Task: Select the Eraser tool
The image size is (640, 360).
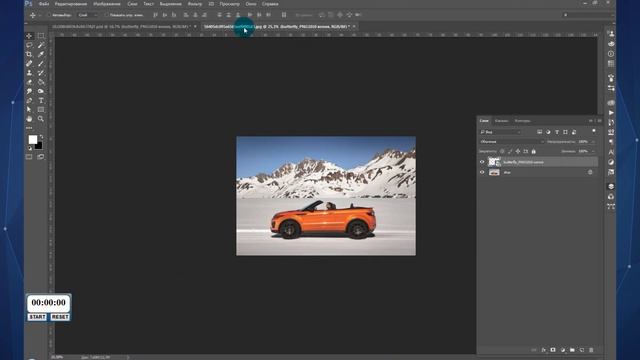Action: [29, 82]
